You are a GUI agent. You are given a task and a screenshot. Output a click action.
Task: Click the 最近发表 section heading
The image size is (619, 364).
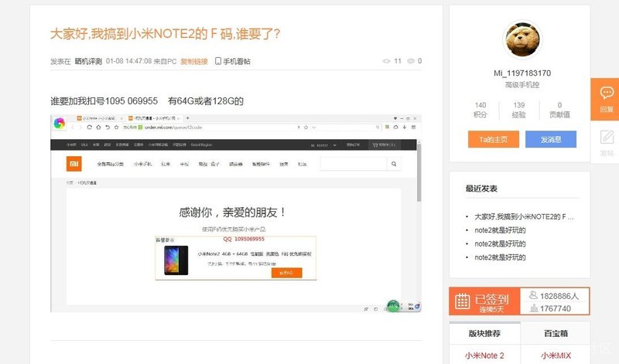coord(481,189)
